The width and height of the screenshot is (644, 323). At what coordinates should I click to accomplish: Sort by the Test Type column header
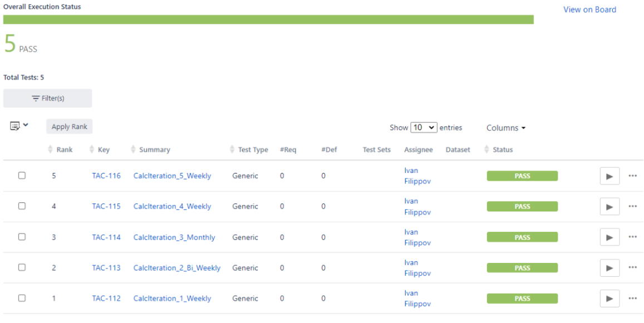[x=253, y=150]
